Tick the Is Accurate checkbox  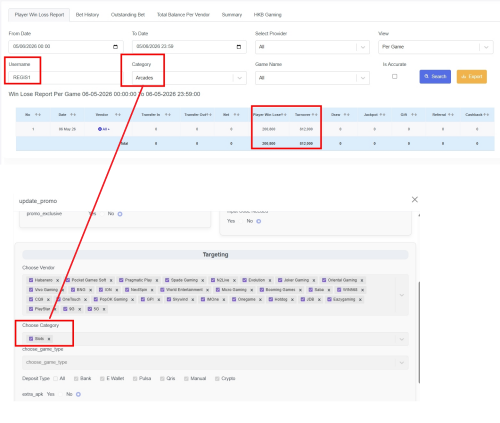(x=395, y=76)
